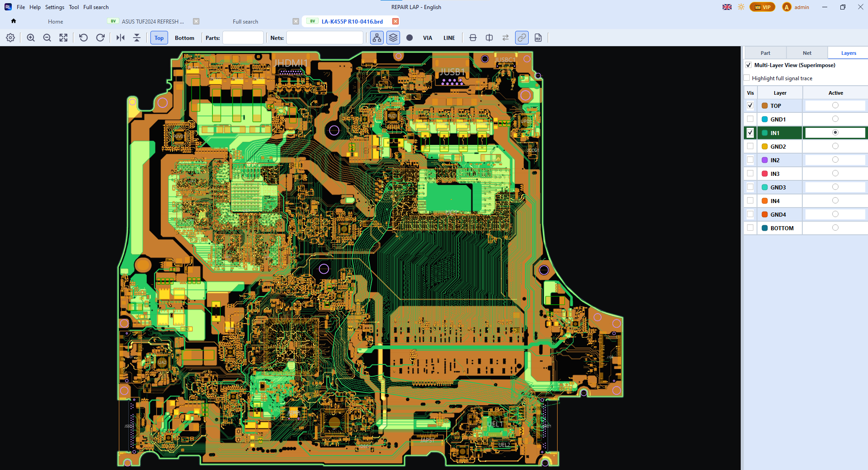Export to PDF icon
This screenshot has width=868, height=470.
[x=538, y=38]
